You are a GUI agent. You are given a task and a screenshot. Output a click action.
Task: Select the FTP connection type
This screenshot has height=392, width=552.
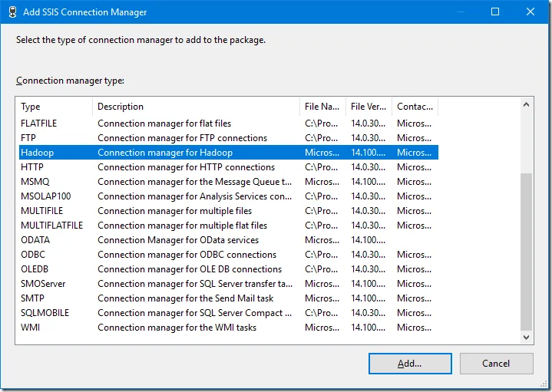(x=28, y=138)
